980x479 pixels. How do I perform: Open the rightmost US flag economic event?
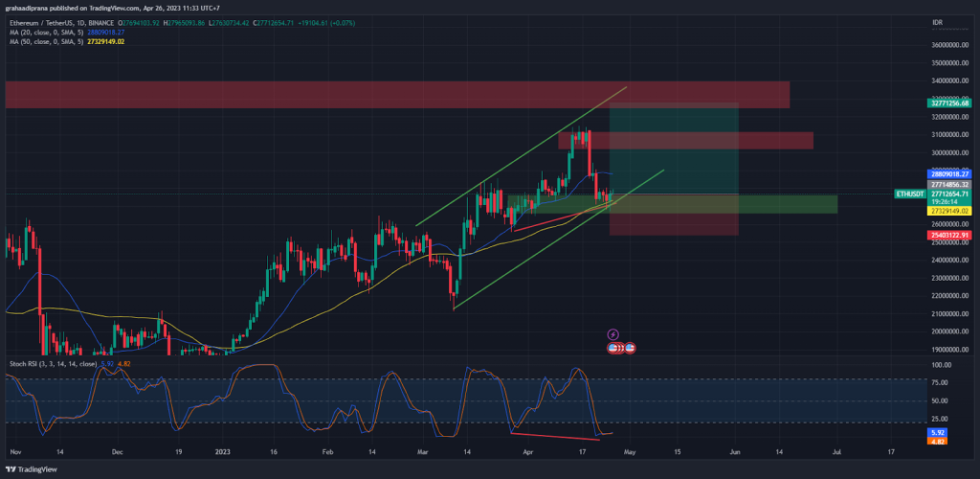tap(630, 348)
